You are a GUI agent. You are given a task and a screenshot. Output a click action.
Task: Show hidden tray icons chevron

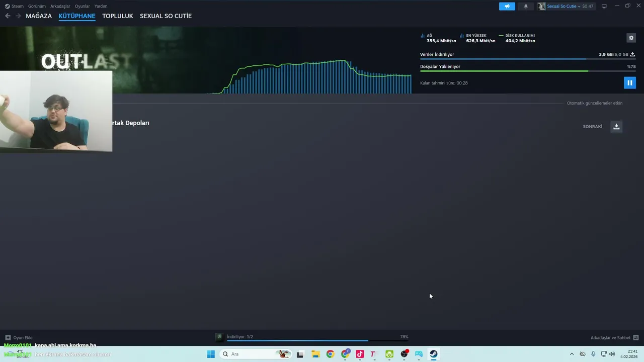[x=572, y=354]
